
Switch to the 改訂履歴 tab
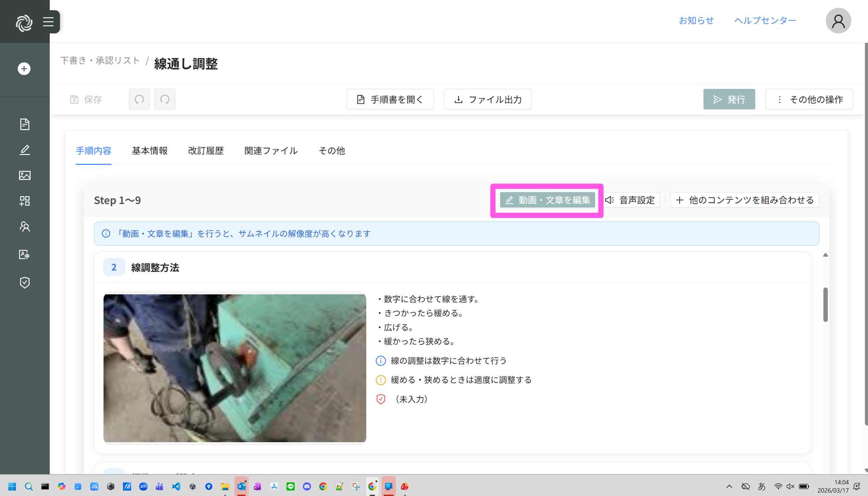206,151
